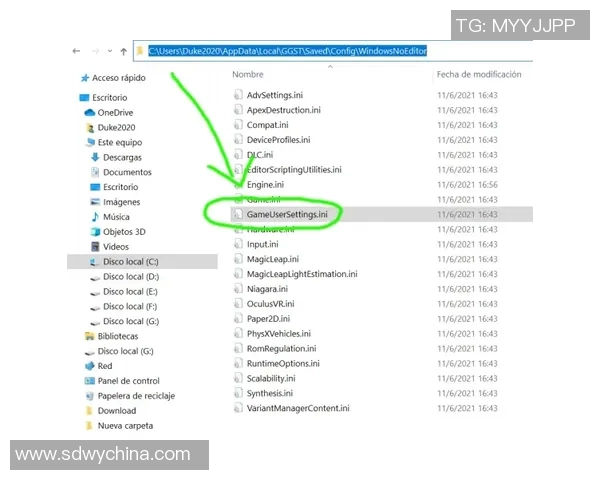Select Este equipo in navigation tree
Viewport: 600px width, 480px height.
pos(120,142)
